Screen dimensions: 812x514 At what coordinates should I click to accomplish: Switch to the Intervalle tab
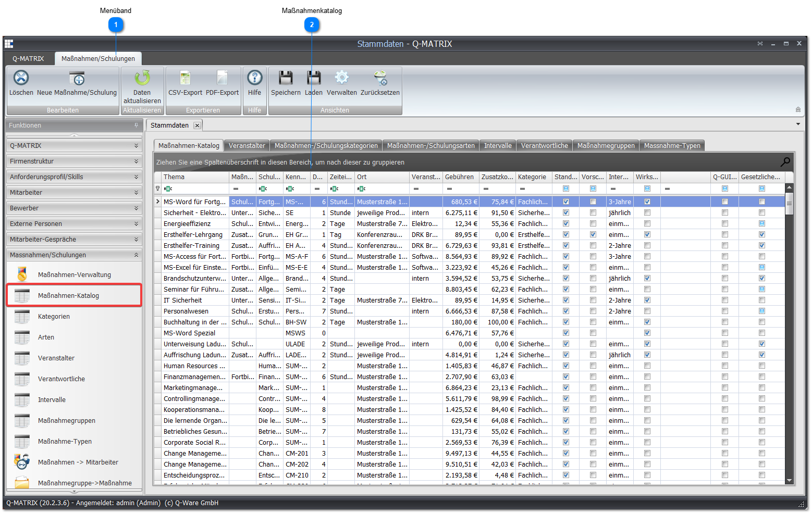pyautogui.click(x=498, y=146)
